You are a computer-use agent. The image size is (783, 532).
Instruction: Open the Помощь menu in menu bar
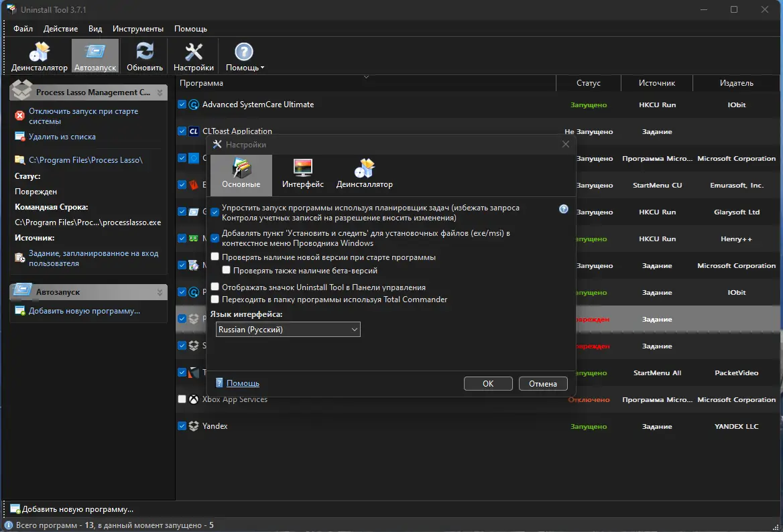pos(190,28)
